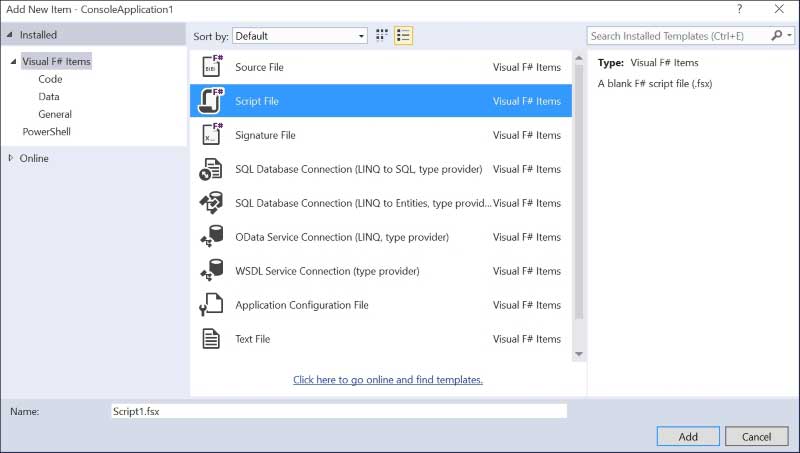Image resolution: width=800 pixels, height=453 pixels.
Task: Click the LINQ to SQL connection icon
Action: point(211,169)
